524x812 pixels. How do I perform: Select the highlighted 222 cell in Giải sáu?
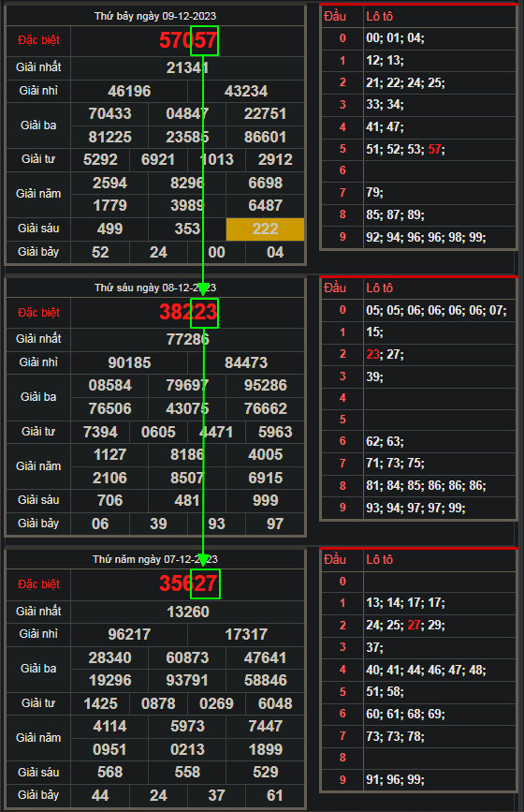265,229
